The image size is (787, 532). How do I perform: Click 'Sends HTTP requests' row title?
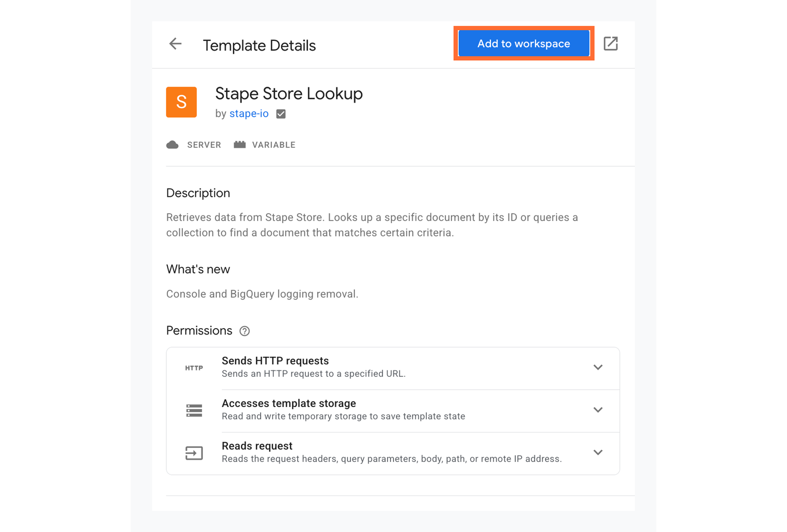275,361
